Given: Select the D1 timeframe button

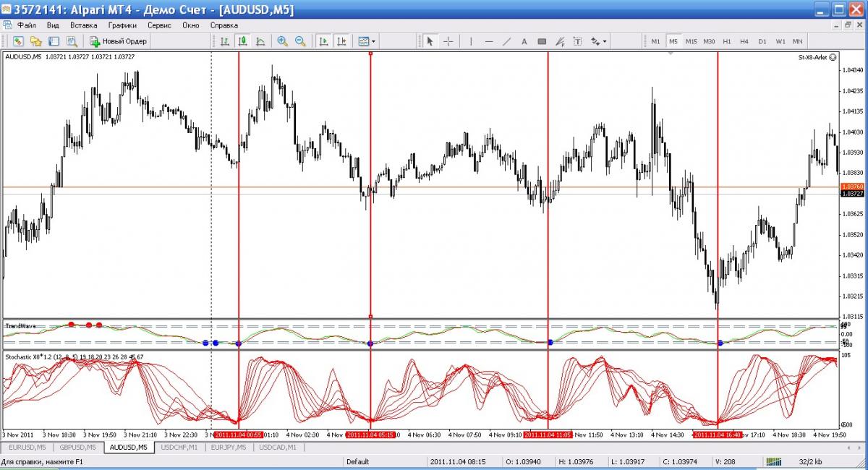Looking at the screenshot, I should click(x=762, y=41).
